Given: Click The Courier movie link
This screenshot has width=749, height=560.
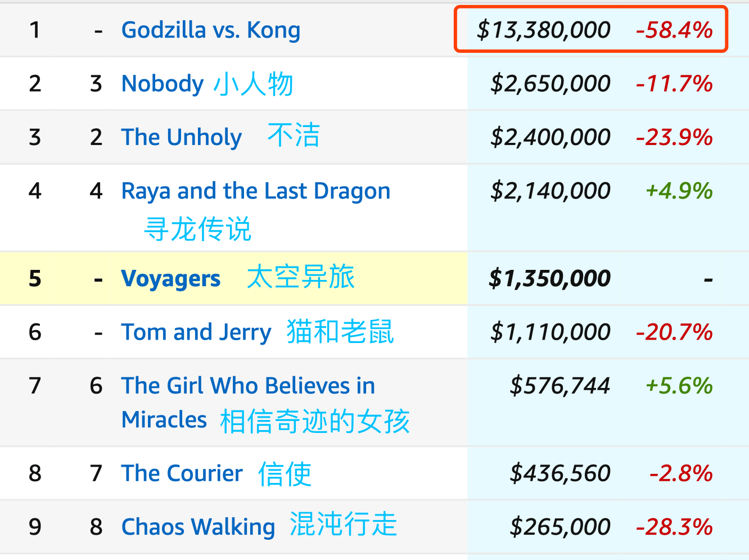Looking at the screenshot, I should click(182, 473).
